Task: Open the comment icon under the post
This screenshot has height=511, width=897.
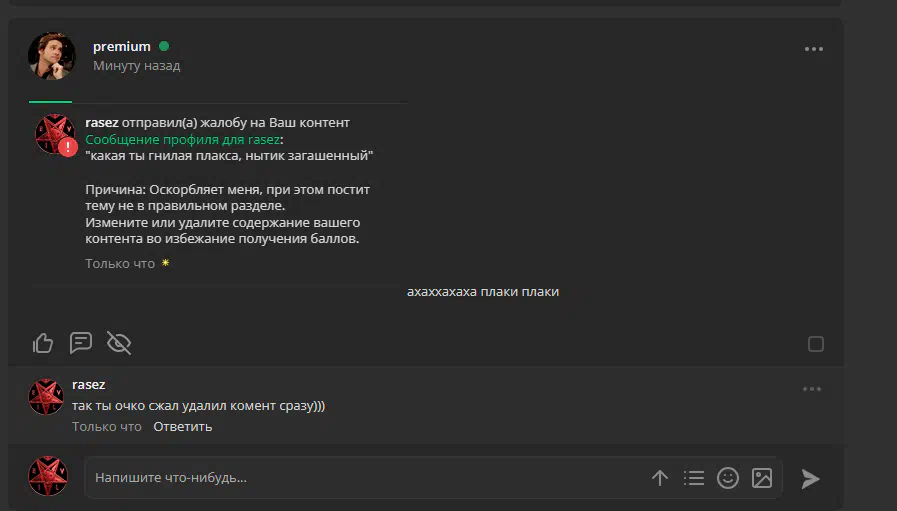Action: click(81, 343)
